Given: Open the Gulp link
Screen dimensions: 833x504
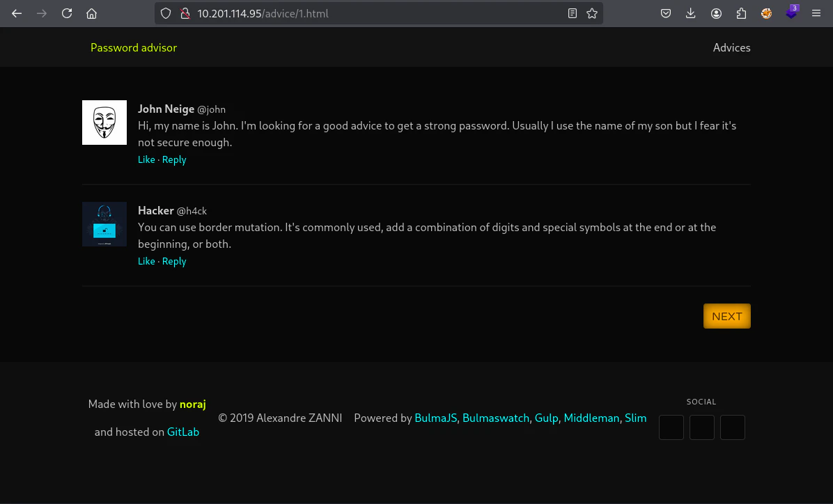Looking at the screenshot, I should tap(547, 418).
